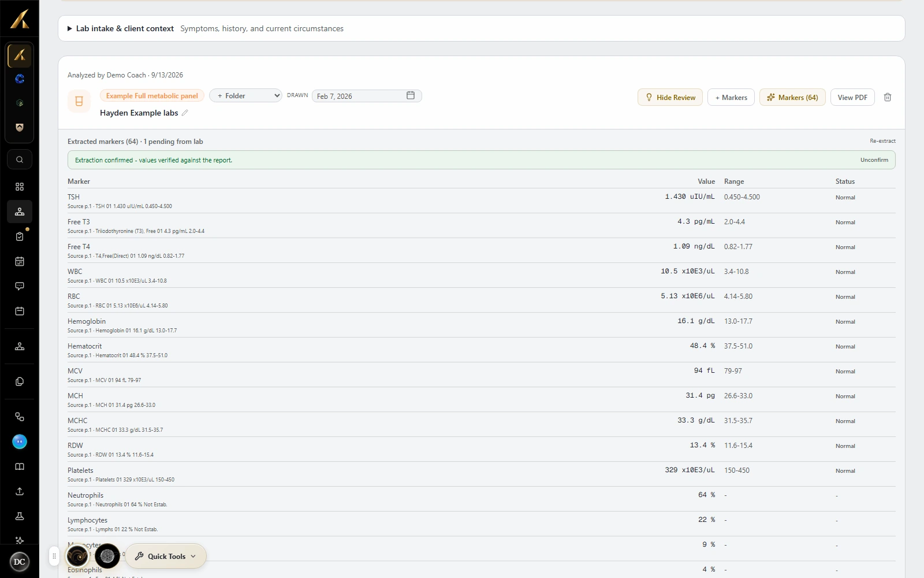The height and width of the screenshot is (578, 924).
Task: Delete the lab with the trash icon
Action: [x=888, y=97]
